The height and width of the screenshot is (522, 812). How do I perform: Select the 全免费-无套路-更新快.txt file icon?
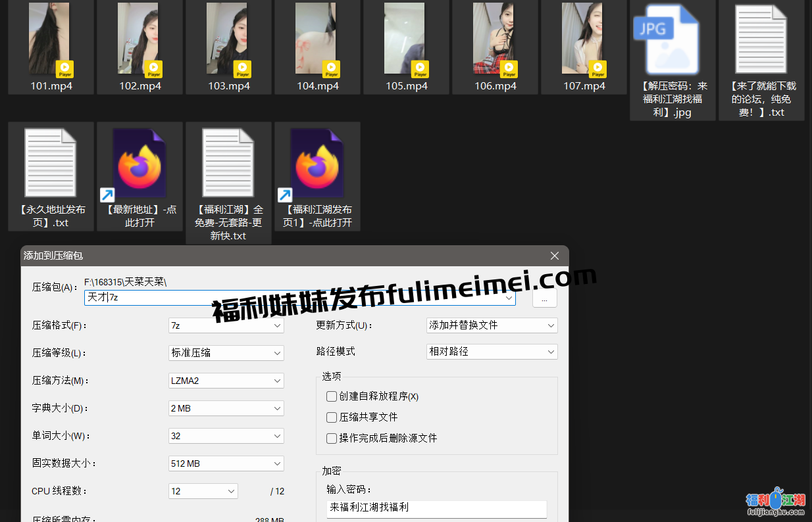tap(228, 162)
